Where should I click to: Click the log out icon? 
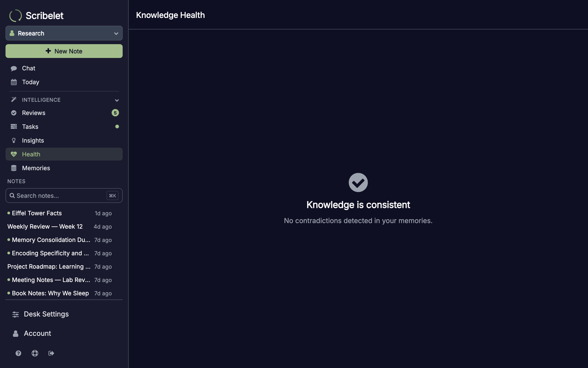tap(51, 353)
